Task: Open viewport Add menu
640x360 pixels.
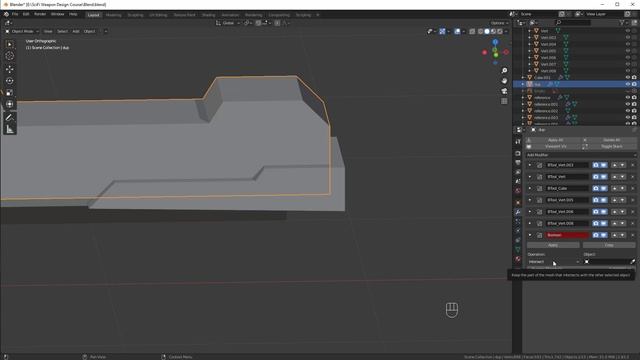Action: pyautogui.click(x=76, y=31)
